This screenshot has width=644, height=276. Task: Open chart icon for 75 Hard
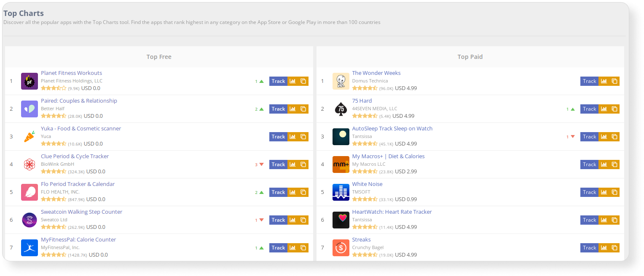click(604, 109)
